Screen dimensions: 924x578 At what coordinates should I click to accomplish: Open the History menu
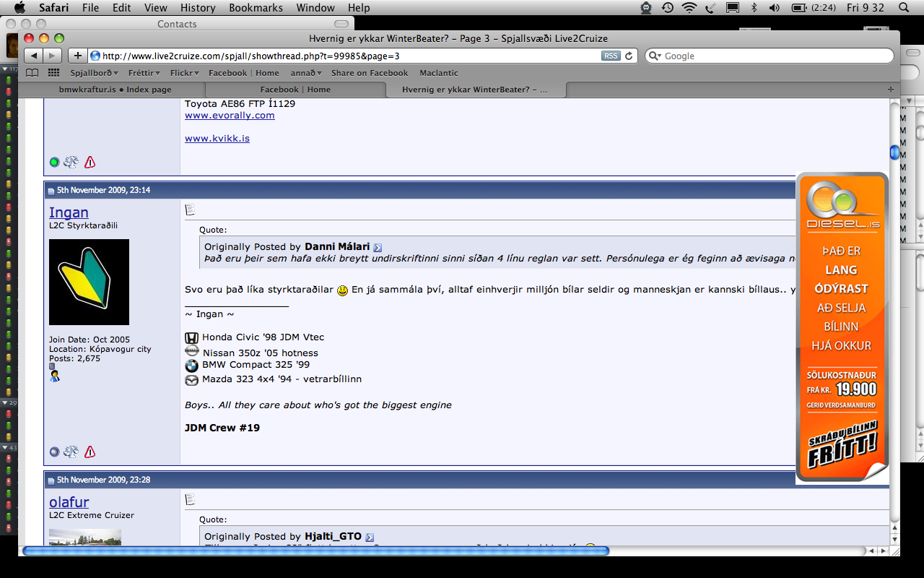198,8
